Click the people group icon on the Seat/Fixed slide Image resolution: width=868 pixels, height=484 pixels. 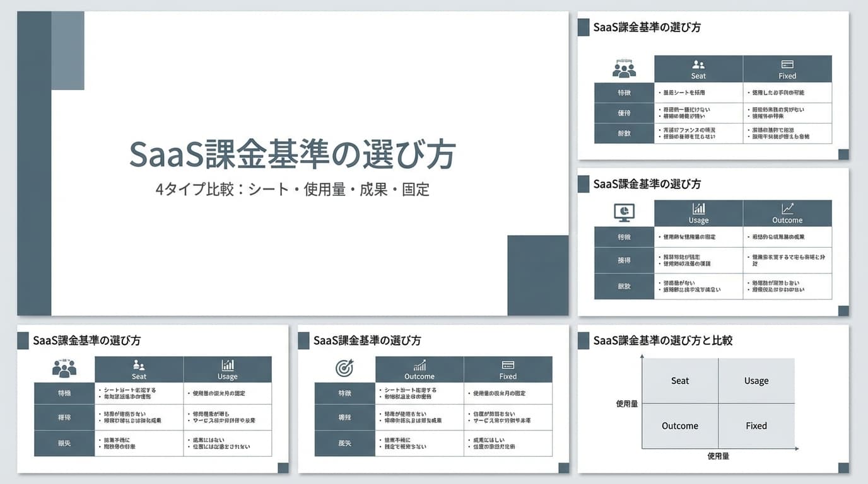click(624, 68)
